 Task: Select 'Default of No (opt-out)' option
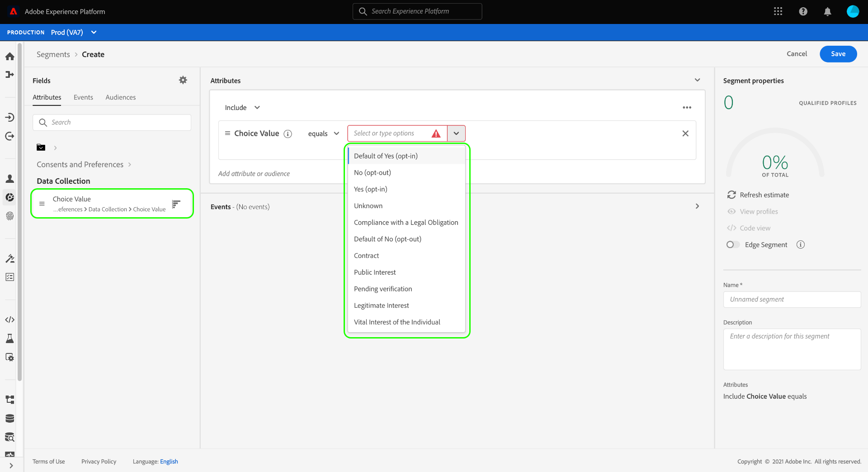pyautogui.click(x=406, y=239)
